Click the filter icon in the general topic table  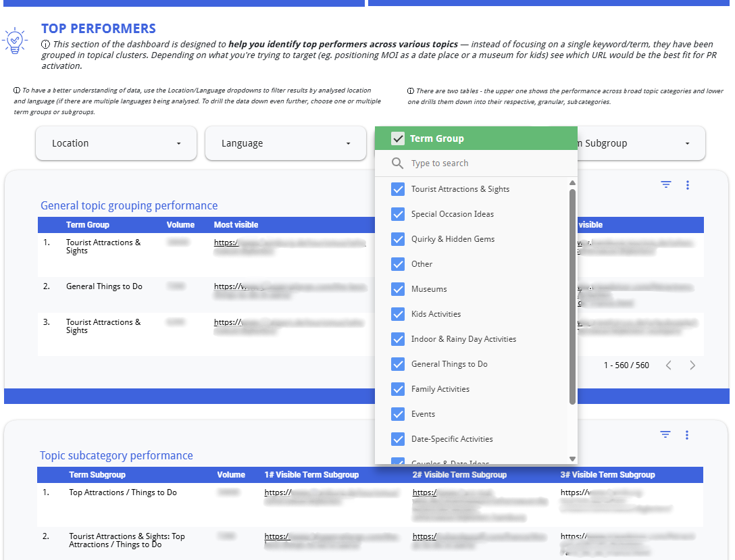coord(666,184)
